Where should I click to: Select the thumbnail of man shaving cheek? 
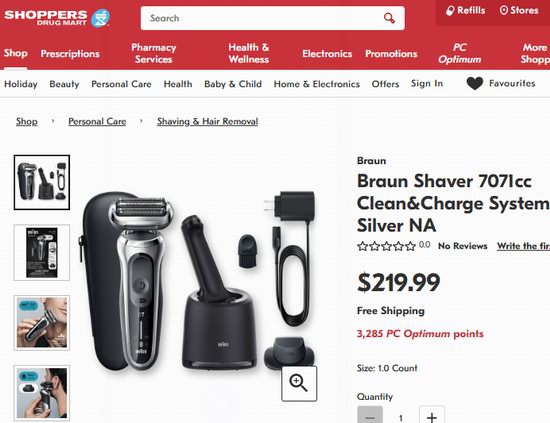pyautogui.click(x=42, y=323)
